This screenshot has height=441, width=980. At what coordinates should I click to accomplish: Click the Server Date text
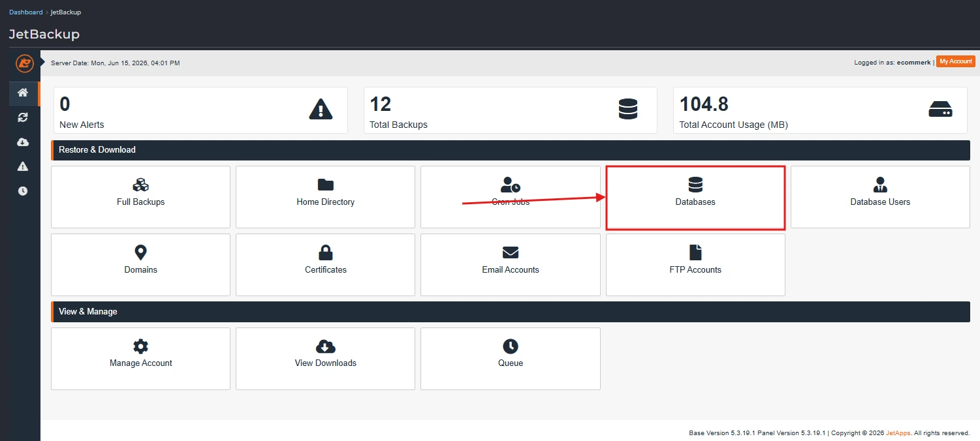tap(115, 63)
